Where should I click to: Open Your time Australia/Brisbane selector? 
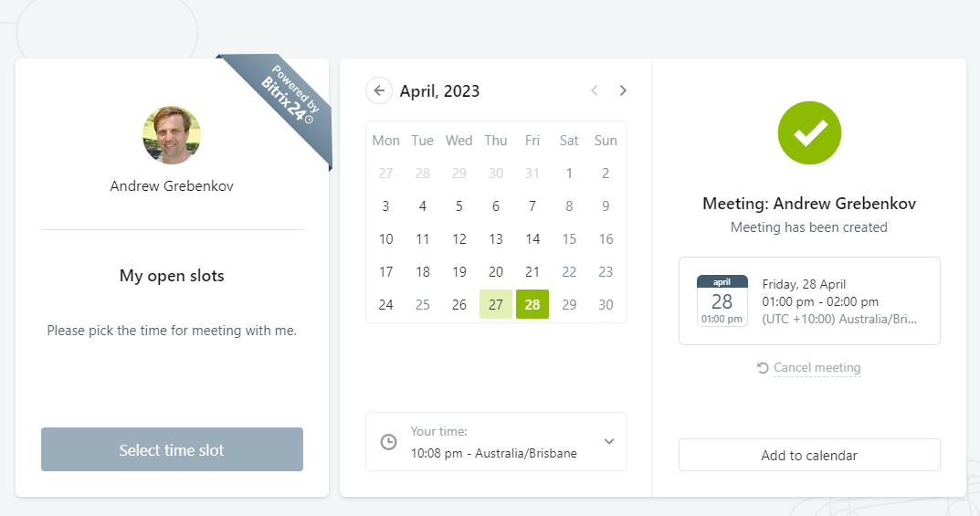[x=496, y=442]
